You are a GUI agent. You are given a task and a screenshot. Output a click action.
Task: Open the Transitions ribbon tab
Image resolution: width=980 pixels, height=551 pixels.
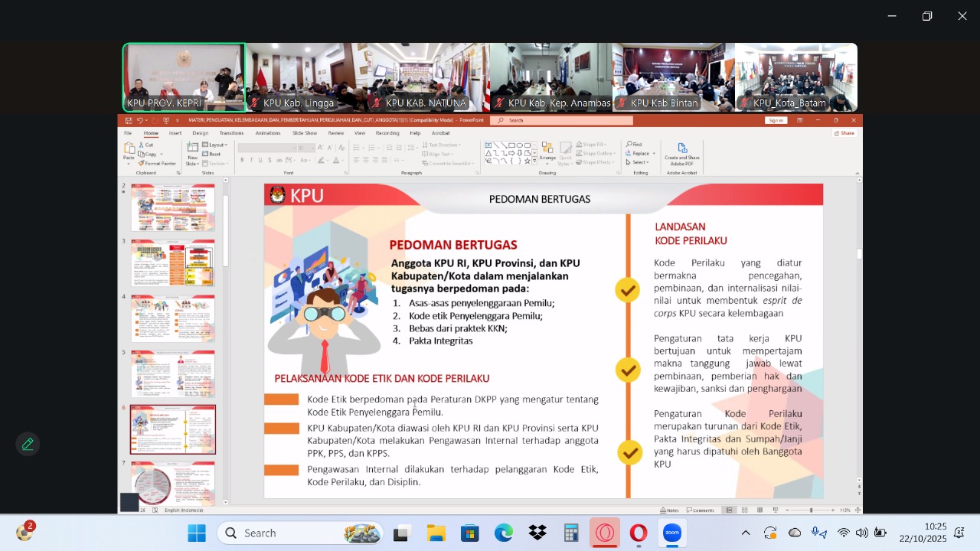point(231,133)
